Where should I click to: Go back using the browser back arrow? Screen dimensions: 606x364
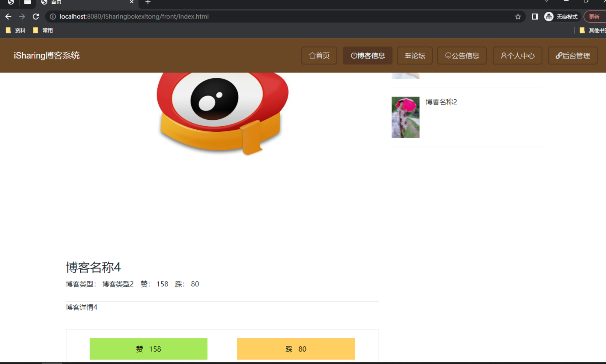point(8,17)
